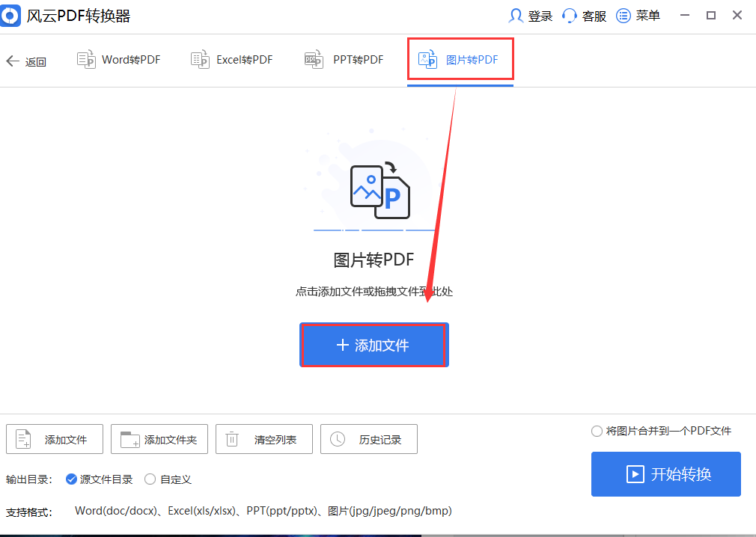Select 源文件目录 as output directory
This screenshot has width=756, height=537.
(x=71, y=479)
